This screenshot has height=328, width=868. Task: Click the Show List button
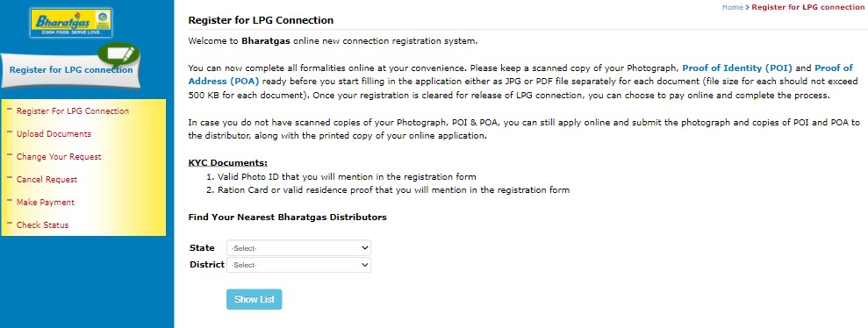255,299
